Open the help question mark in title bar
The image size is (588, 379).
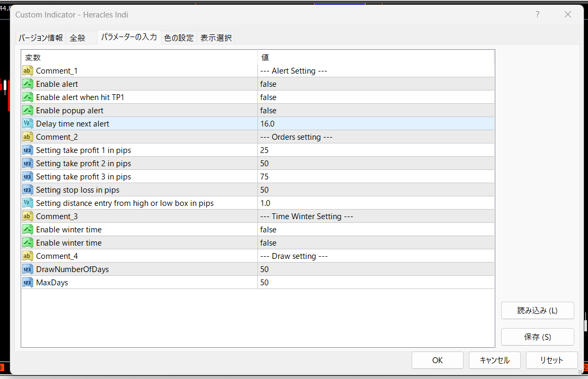pos(537,15)
